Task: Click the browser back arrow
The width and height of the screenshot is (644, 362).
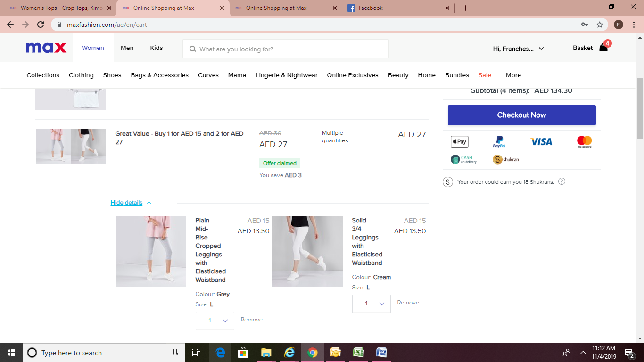Action: (x=10, y=25)
